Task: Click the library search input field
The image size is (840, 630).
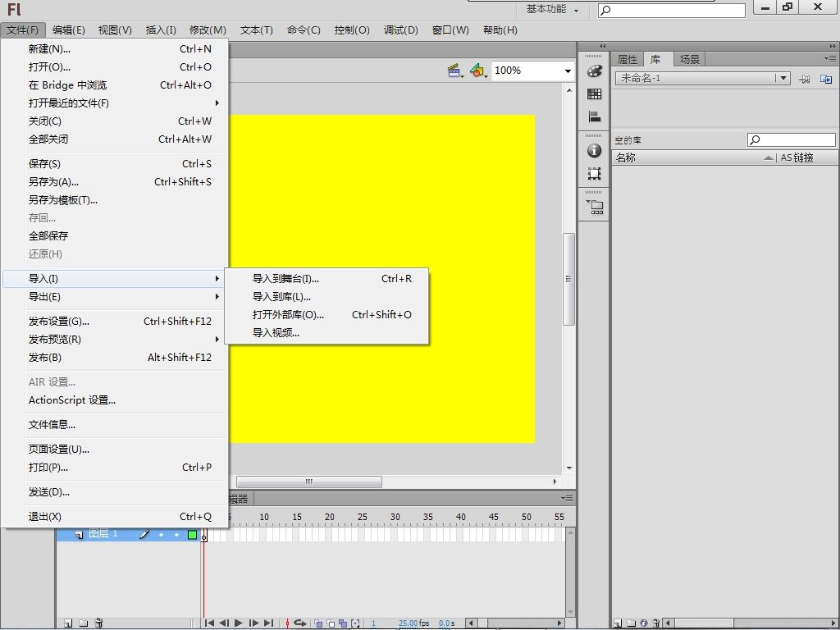Action: tap(796, 140)
